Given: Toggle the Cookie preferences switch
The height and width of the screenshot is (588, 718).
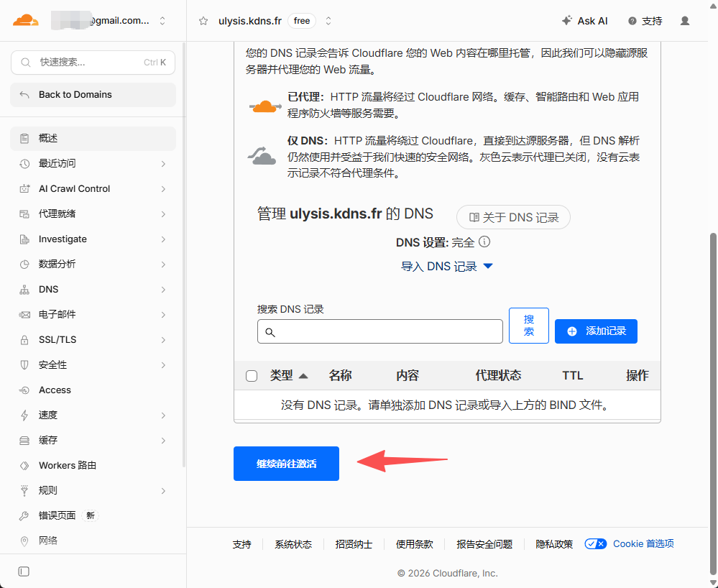Looking at the screenshot, I should pos(596,544).
